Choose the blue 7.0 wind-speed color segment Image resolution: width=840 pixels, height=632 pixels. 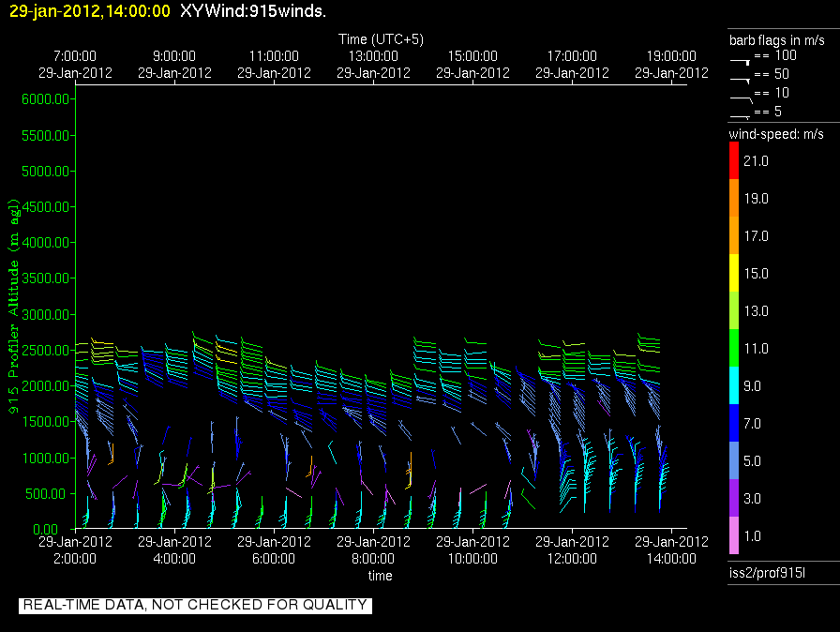click(733, 423)
